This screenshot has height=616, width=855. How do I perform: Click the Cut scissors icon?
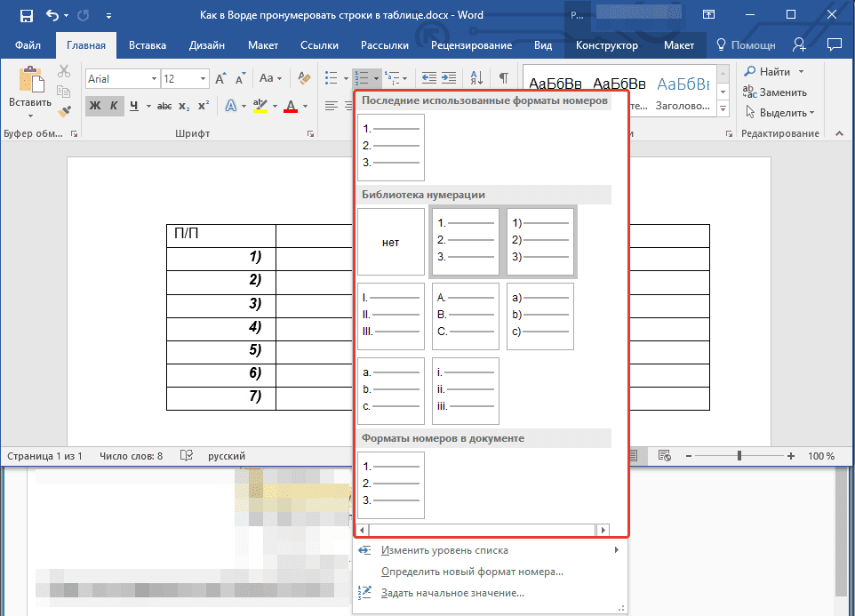[64, 72]
